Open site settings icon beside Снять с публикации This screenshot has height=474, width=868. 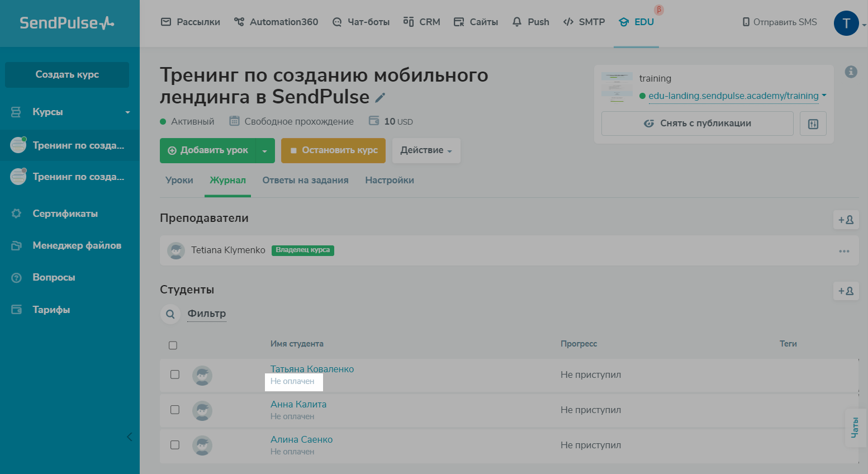813,124
